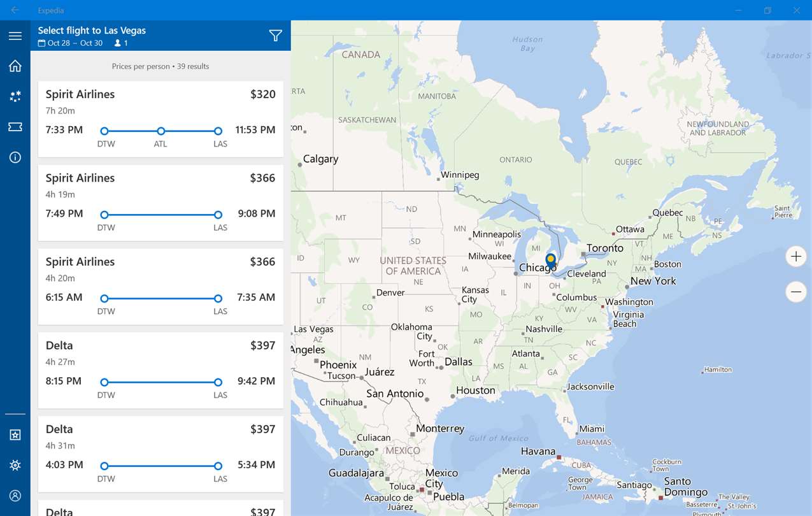
Task: Open the account profile icon
Action: tap(15, 496)
